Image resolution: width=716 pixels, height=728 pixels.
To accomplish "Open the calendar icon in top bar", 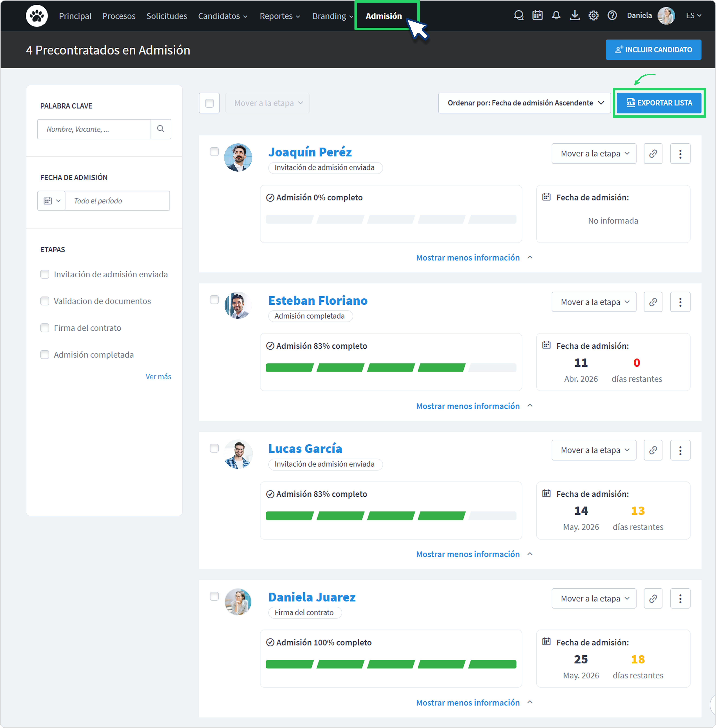I will (537, 15).
